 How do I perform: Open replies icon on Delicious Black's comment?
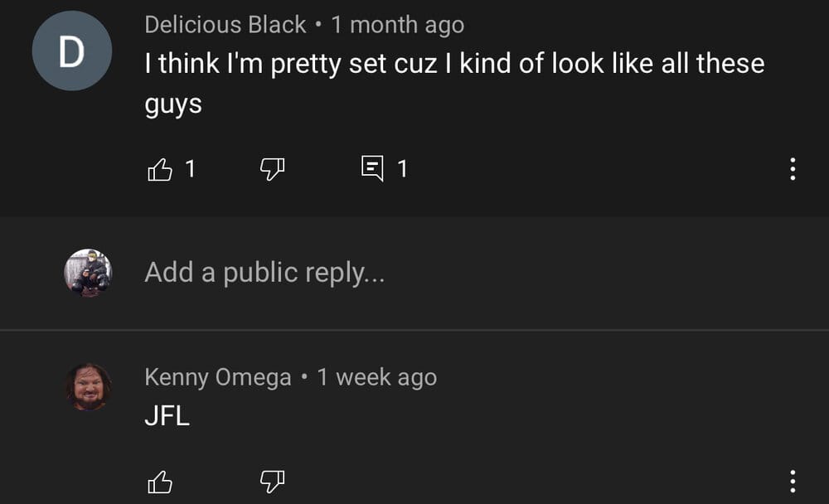(372, 170)
